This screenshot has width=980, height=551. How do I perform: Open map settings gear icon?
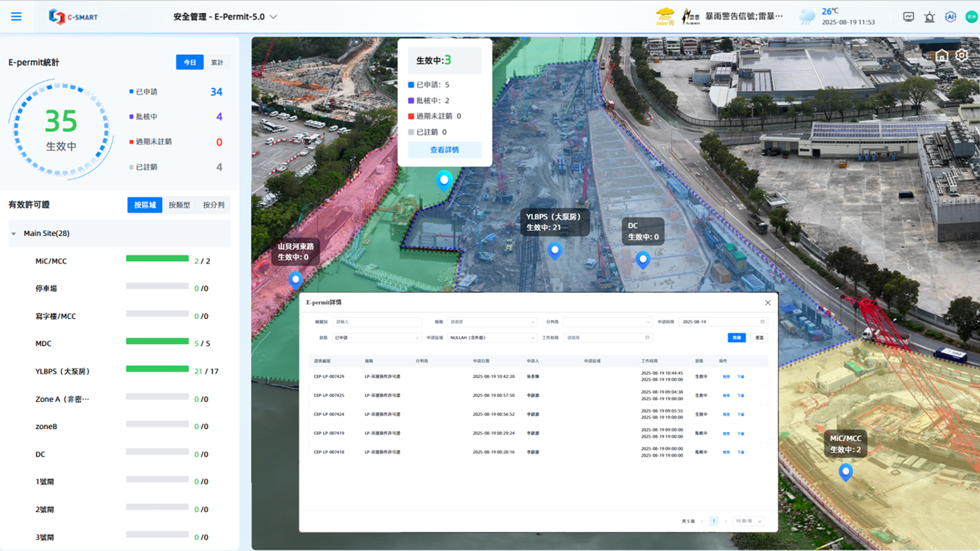click(x=962, y=56)
